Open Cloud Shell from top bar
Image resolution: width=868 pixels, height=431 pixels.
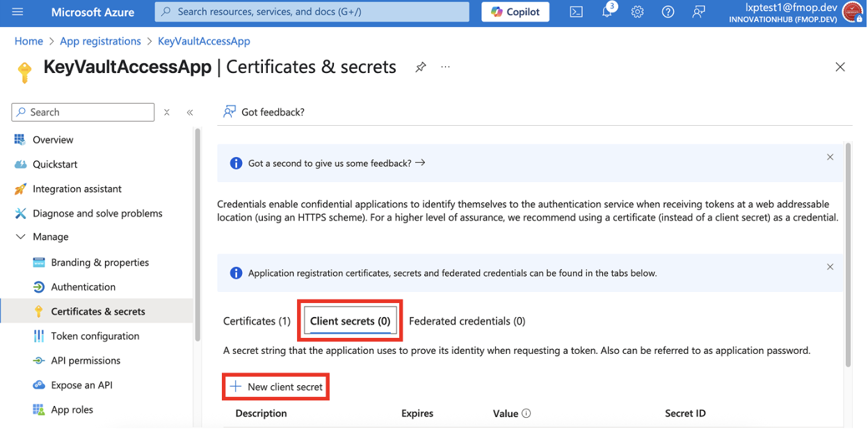(577, 12)
